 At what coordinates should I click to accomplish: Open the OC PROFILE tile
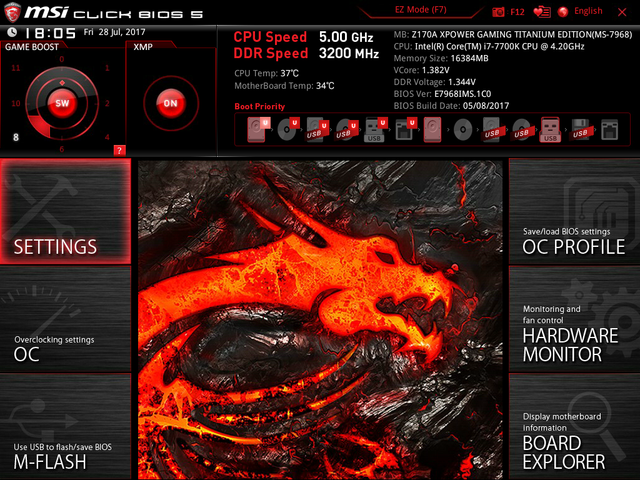pyautogui.click(x=575, y=211)
